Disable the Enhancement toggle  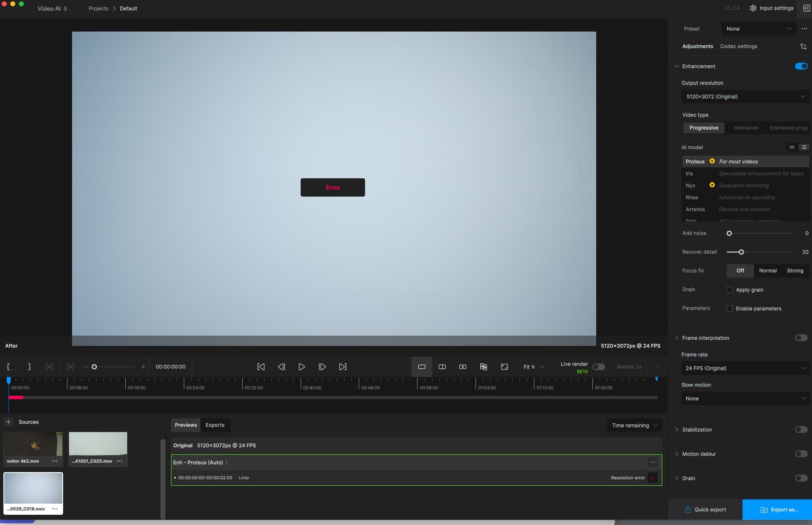[x=801, y=66]
